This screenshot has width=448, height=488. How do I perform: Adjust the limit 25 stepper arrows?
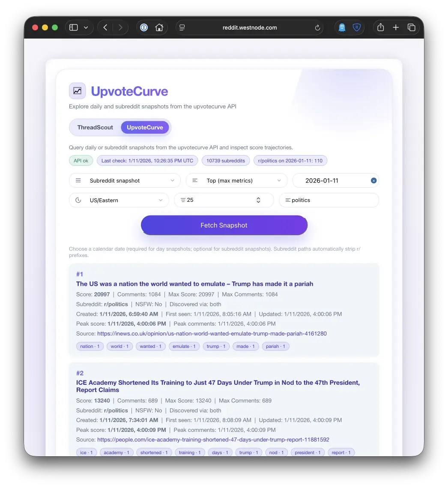click(x=258, y=200)
